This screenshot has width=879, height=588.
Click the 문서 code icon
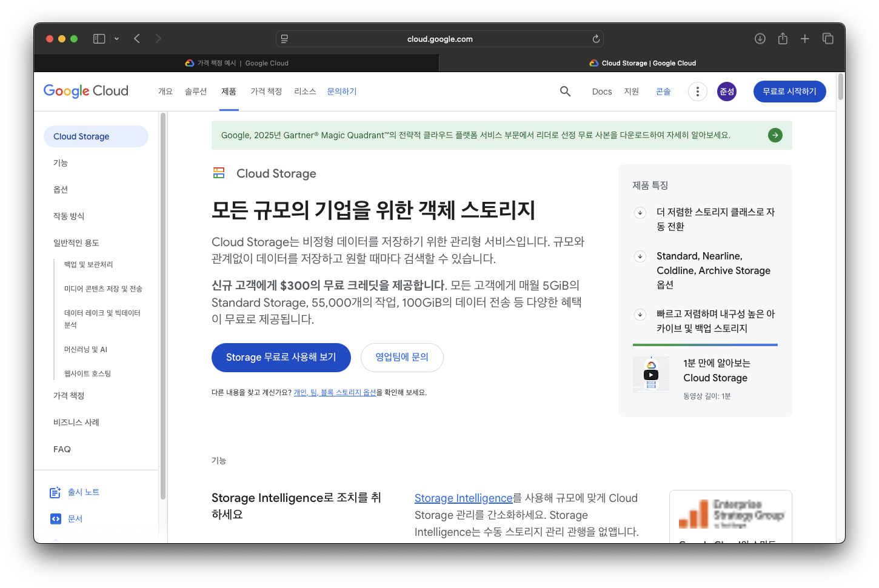tap(55, 519)
